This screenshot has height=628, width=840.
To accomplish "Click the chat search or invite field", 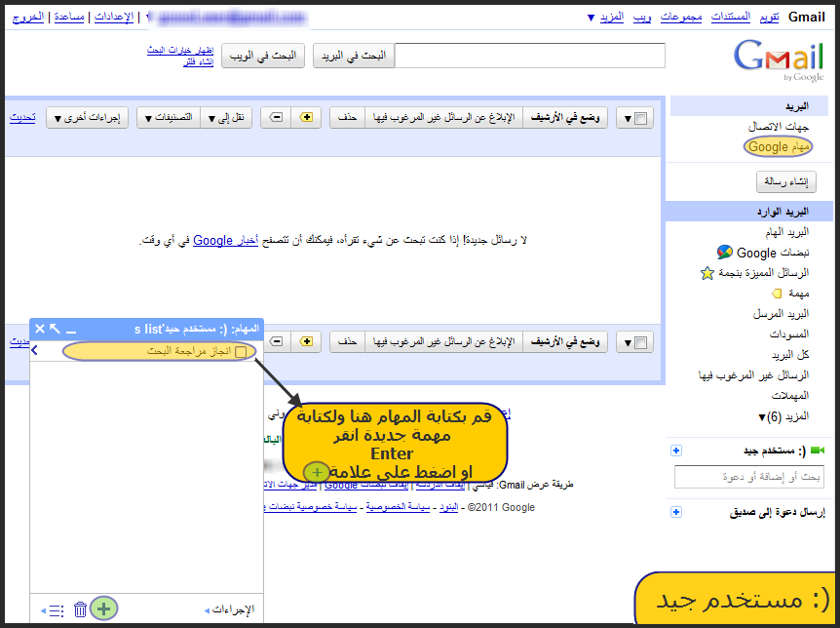I will pyautogui.click(x=749, y=477).
